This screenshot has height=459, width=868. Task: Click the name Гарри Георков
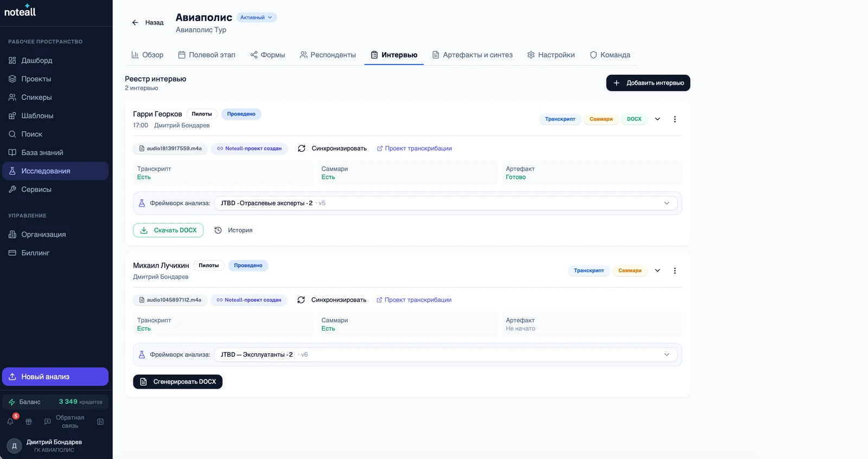click(x=157, y=114)
